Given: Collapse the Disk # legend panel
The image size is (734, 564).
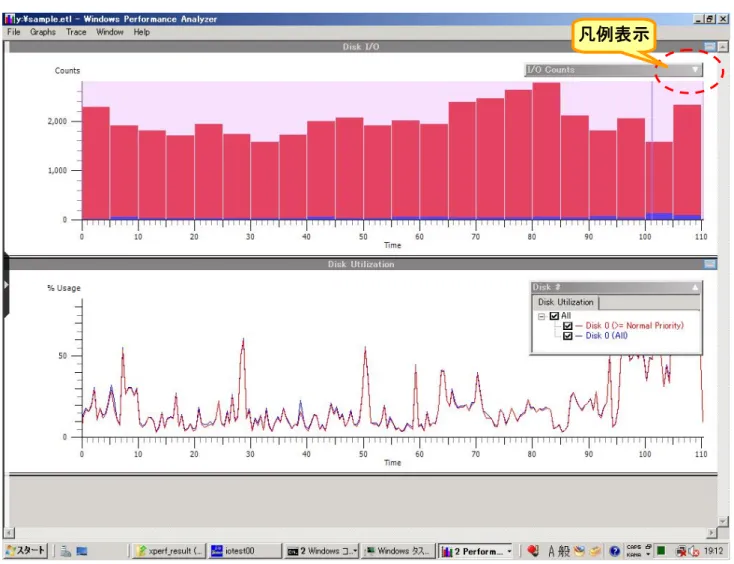Looking at the screenshot, I should tap(695, 287).
